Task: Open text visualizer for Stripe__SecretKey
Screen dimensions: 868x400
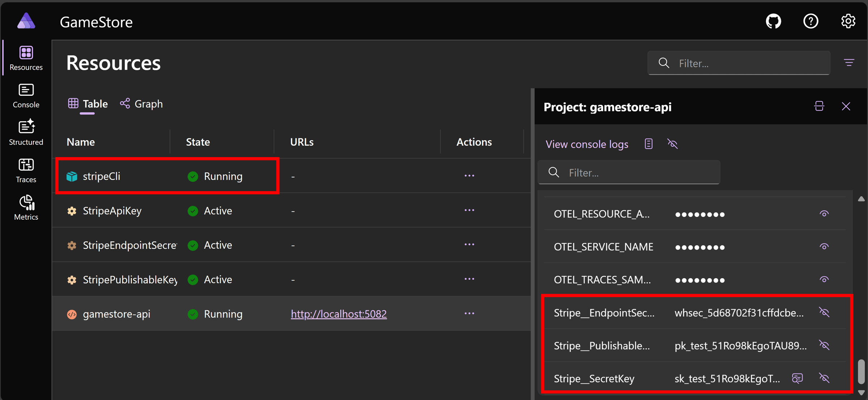Action: click(x=797, y=378)
